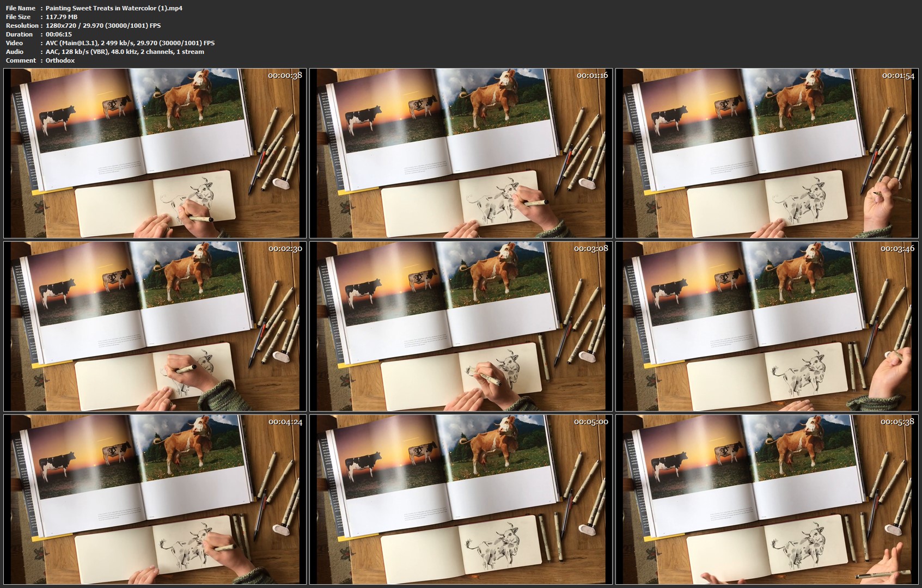Open the frame thumbnail stamped 00:03:08
Screen dimensions: 922x588
pos(461,326)
